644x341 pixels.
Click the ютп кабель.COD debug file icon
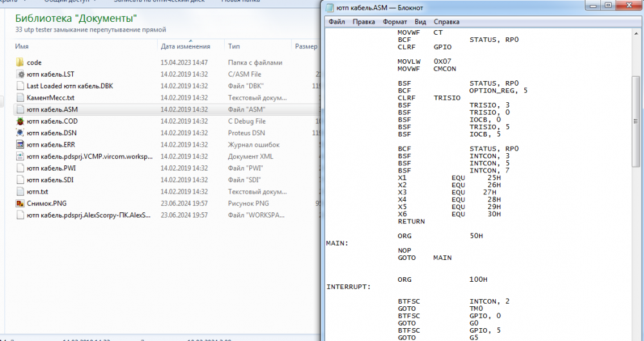pos(19,121)
